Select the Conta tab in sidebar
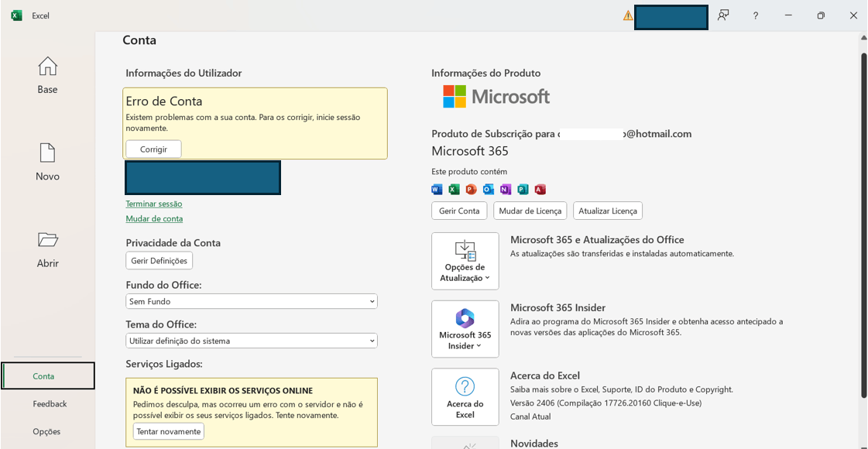Screen dimensions: 868x449 (x=47, y=376)
